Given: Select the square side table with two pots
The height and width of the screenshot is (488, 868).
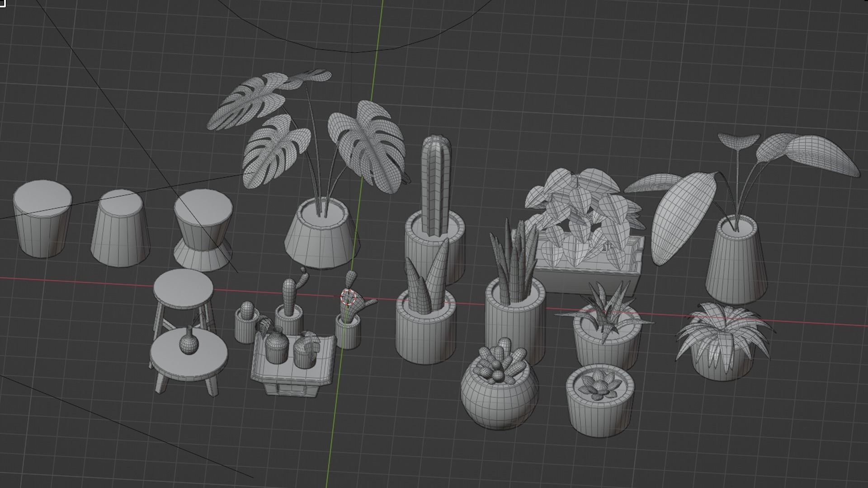Looking at the screenshot, I should point(293,371).
